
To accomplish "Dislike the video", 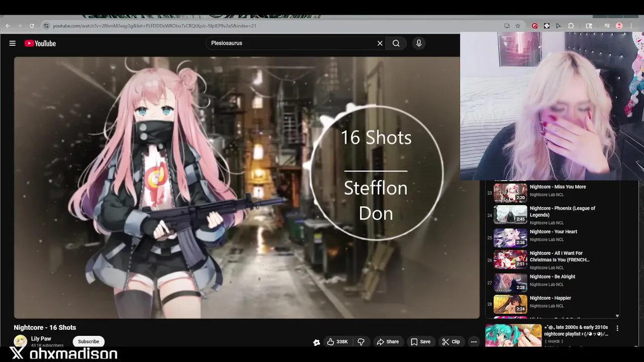I will (361, 342).
